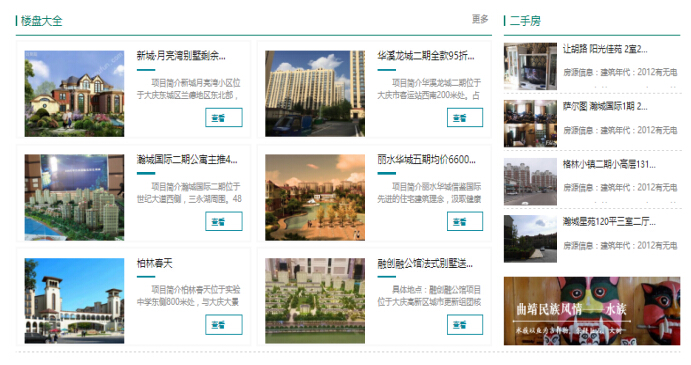Click the 查看 button for 柏林春天

click(x=224, y=324)
